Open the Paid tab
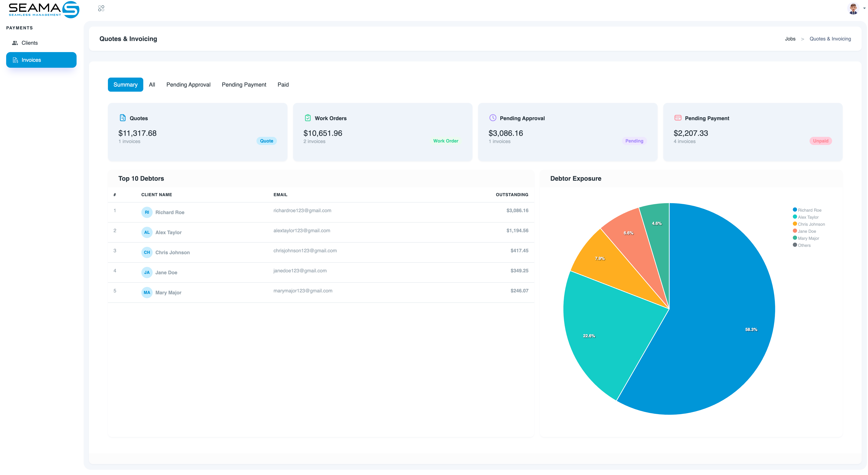 tap(283, 84)
